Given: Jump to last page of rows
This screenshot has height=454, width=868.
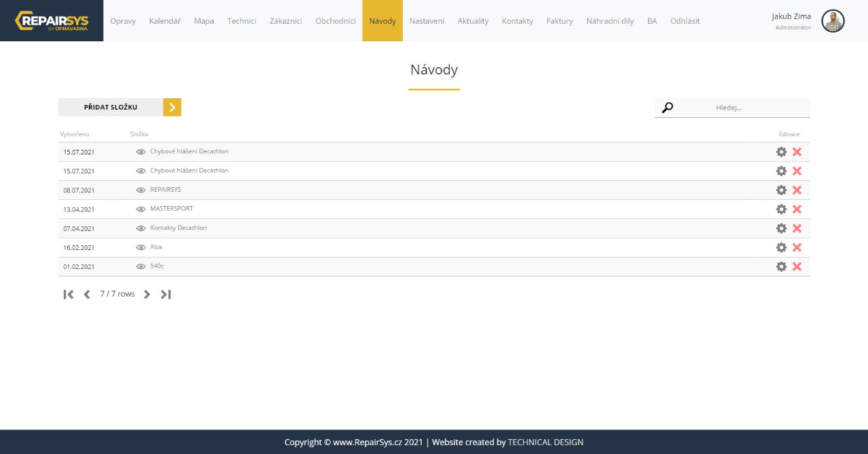Looking at the screenshot, I should [x=165, y=294].
